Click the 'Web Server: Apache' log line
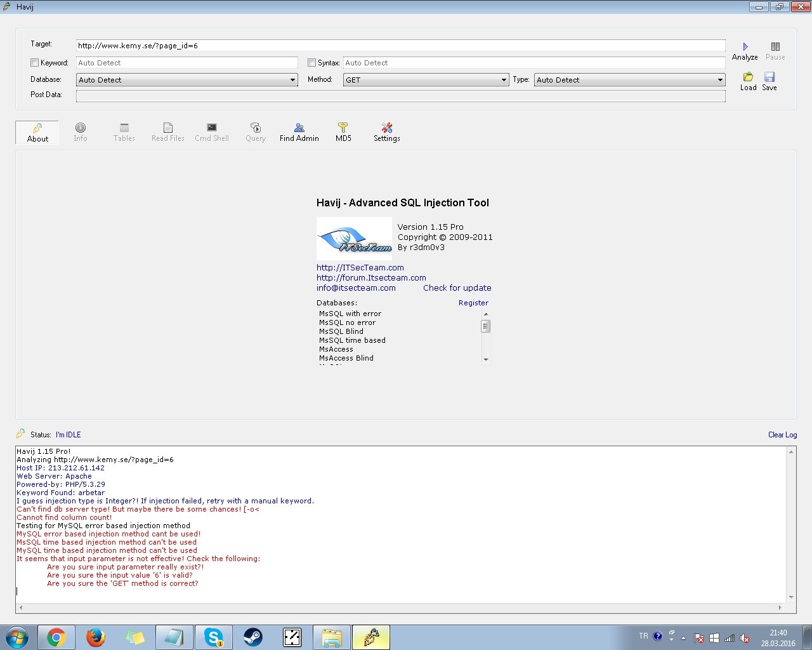This screenshot has height=650, width=812. pyautogui.click(x=54, y=476)
